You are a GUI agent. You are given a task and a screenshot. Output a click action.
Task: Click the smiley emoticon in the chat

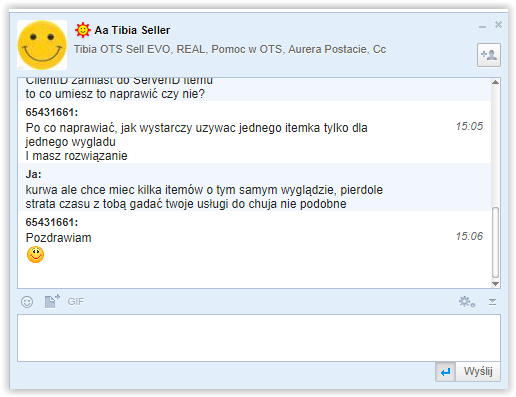click(x=35, y=255)
